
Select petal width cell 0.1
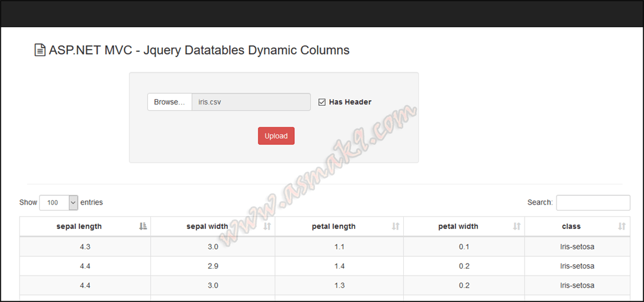click(x=464, y=247)
